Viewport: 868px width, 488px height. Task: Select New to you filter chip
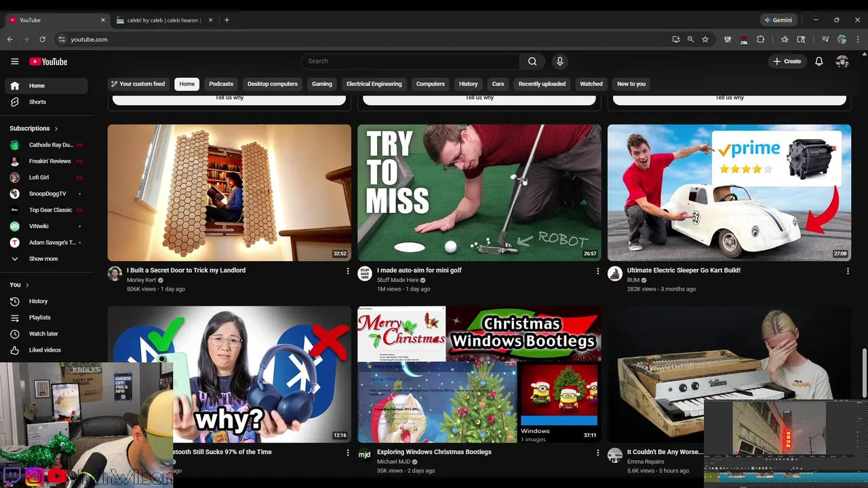pos(631,84)
